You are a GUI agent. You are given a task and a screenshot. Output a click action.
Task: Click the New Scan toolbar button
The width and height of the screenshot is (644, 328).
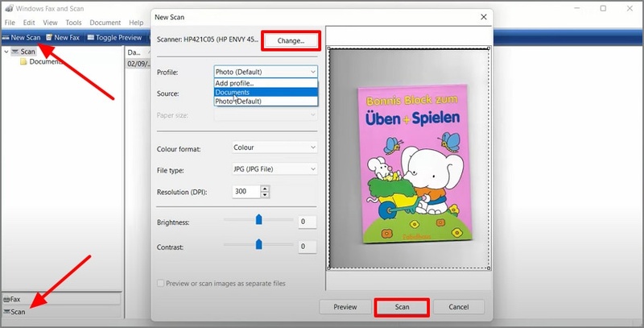coord(22,37)
